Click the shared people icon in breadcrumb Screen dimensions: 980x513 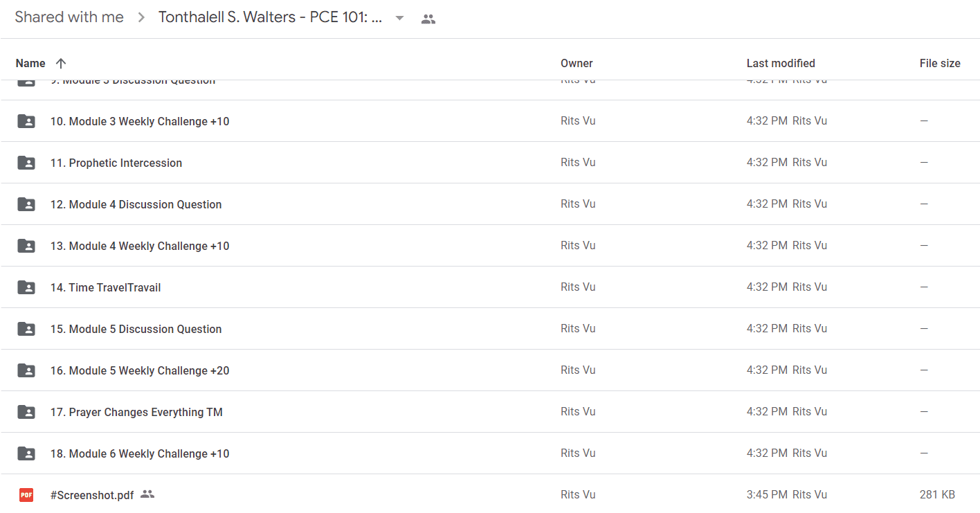click(428, 19)
